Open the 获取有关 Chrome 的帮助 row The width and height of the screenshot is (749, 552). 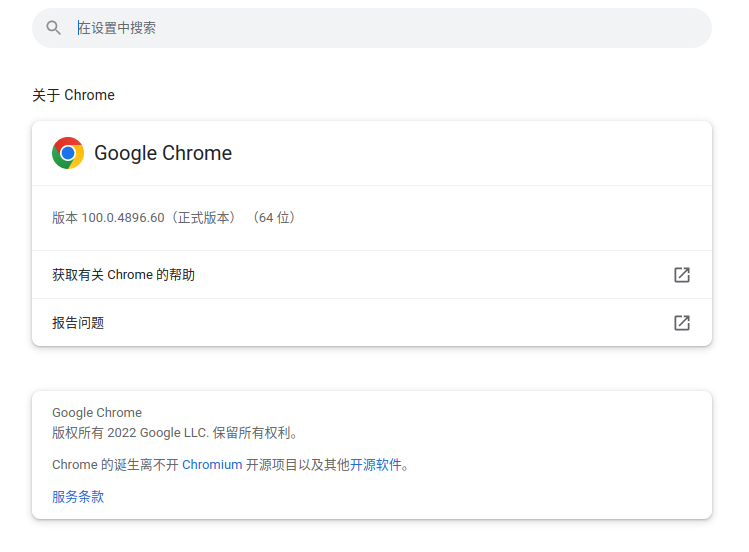pos(124,275)
